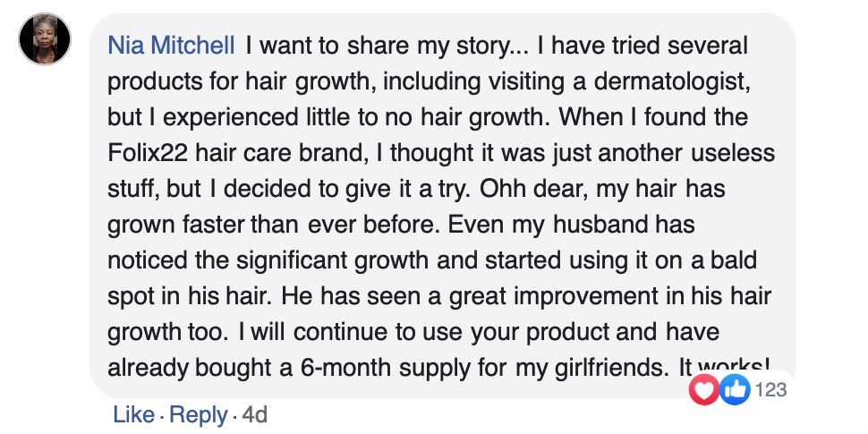Click the blue thumbs-up reaction icon
Screen dimensions: 868x434
coord(734,389)
